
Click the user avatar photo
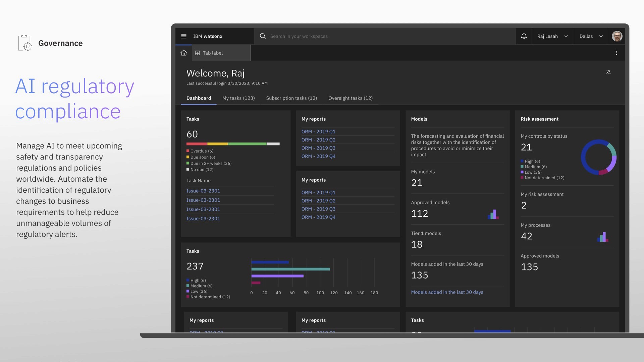[x=617, y=36]
